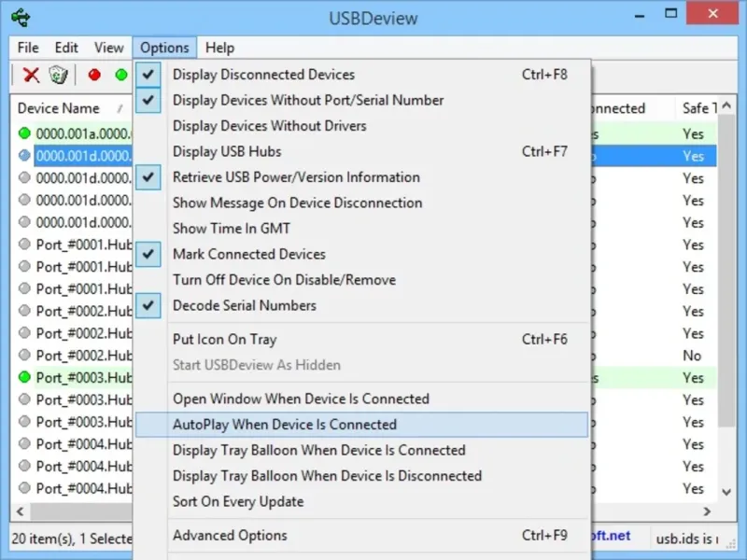Screen dimensions: 747x560
Task: Click the 'No' value in Safe To Unplug column
Action: coord(692,356)
